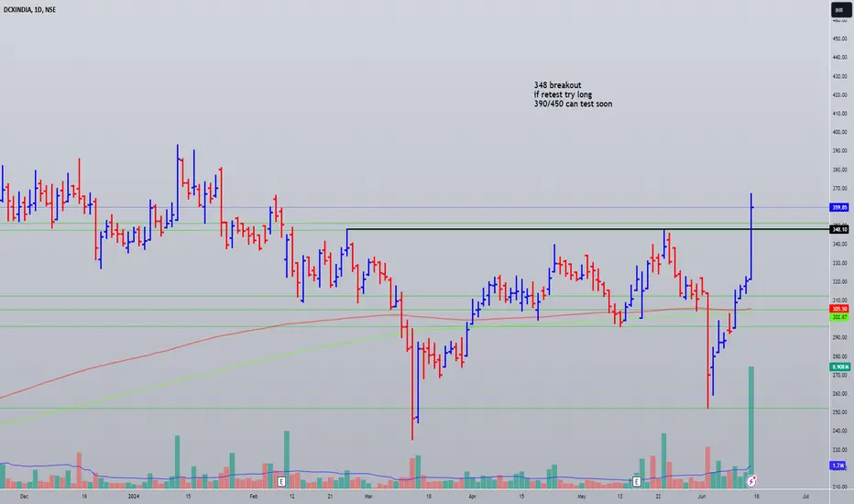Click the 210.00 price axis label
Viewport: 854px width, 504px height.
point(839,488)
